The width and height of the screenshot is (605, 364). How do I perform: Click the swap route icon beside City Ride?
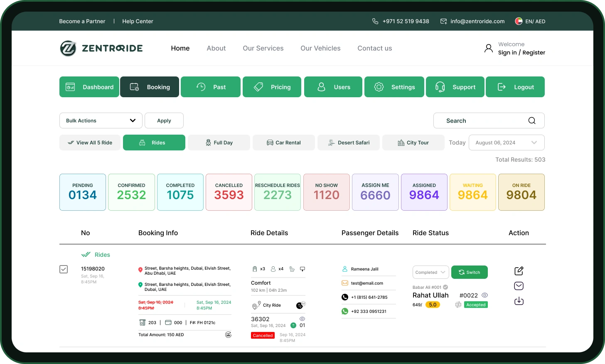(x=300, y=305)
